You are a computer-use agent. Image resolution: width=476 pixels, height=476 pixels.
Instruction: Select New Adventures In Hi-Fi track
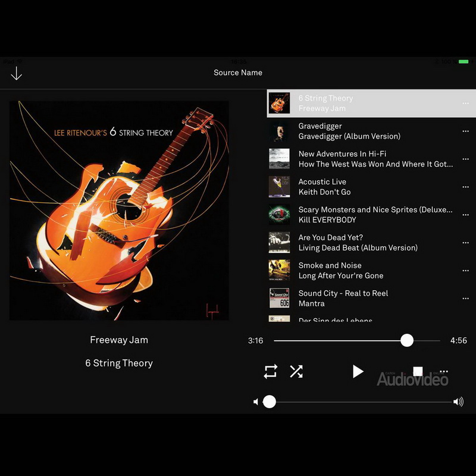point(375,159)
